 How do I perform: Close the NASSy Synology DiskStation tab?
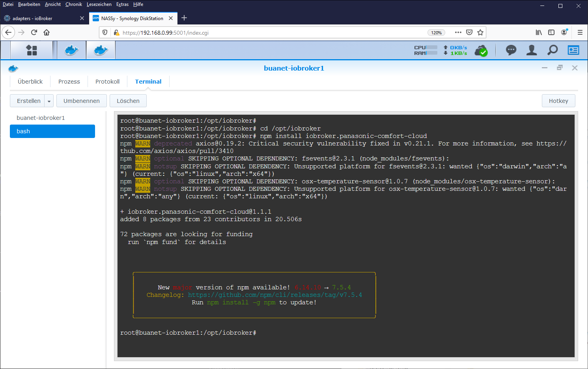click(171, 18)
